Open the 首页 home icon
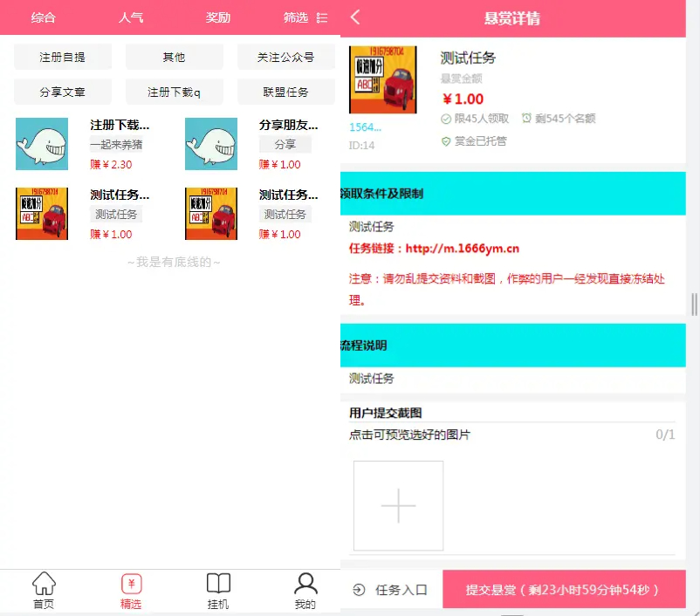Viewport: 700px width, 616px height. pos(44,584)
